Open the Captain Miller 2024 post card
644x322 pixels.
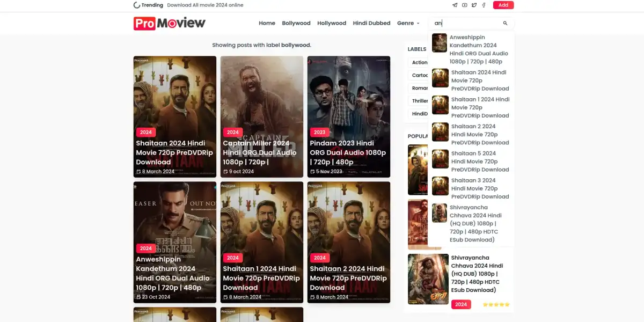262,117
